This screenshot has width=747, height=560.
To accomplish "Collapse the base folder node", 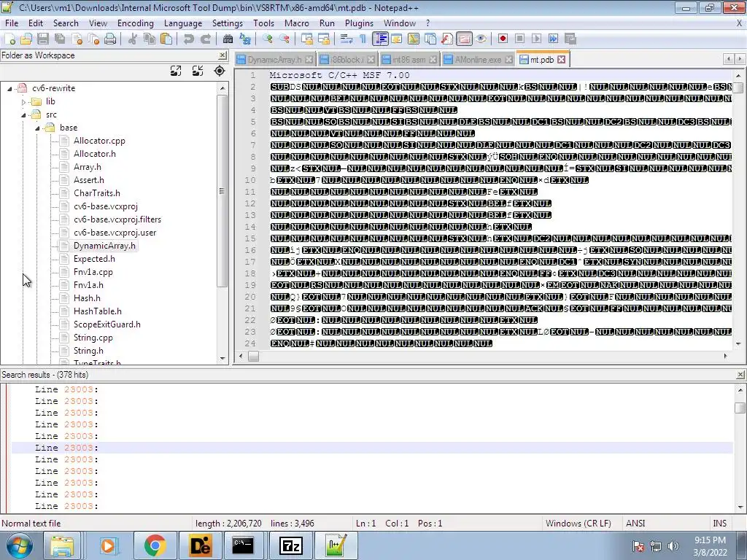I will pos(37,128).
